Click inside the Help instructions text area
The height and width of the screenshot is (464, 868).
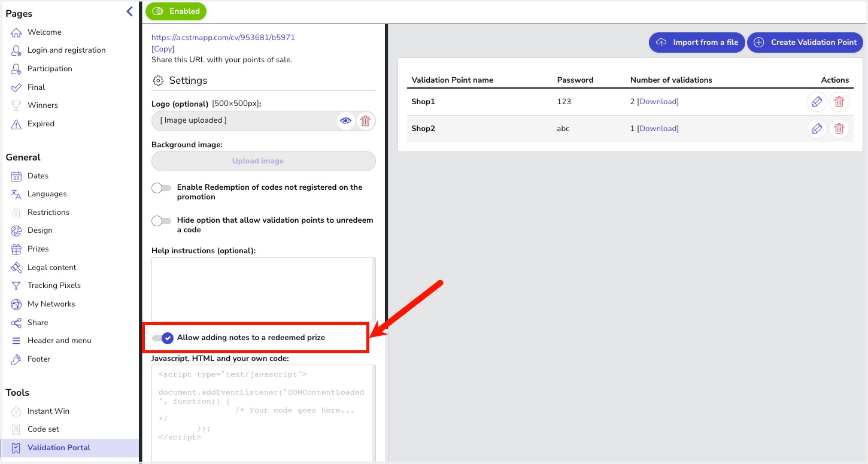pyautogui.click(x=263, y=289)
